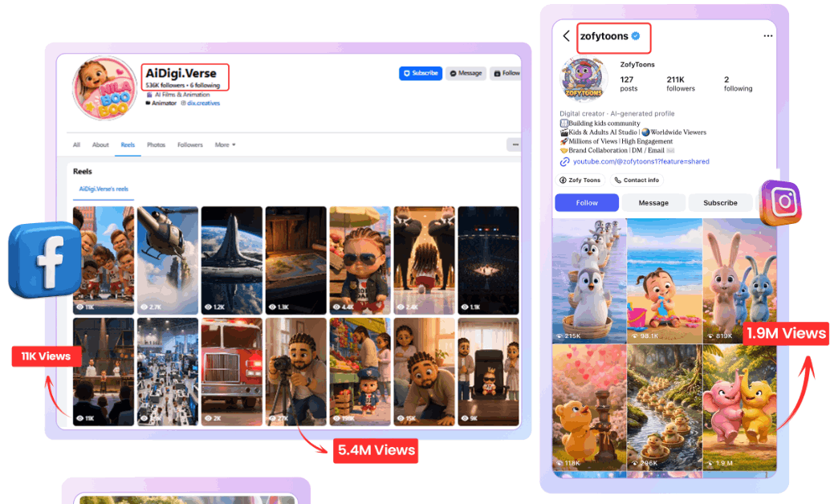The height and width of the screenshot is (504, 830).
Task: Select the Reels tab
Action: coord(128,144)
